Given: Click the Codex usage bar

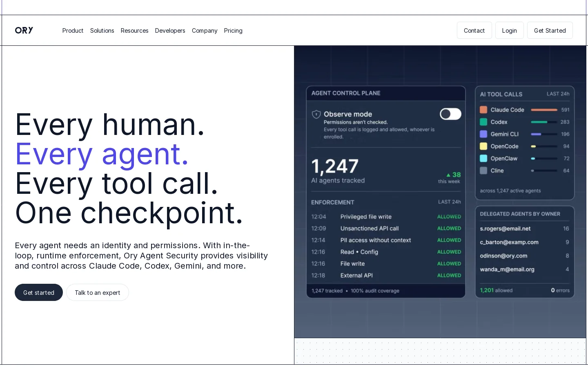Looking at the screenshot, I should [544, 122].
